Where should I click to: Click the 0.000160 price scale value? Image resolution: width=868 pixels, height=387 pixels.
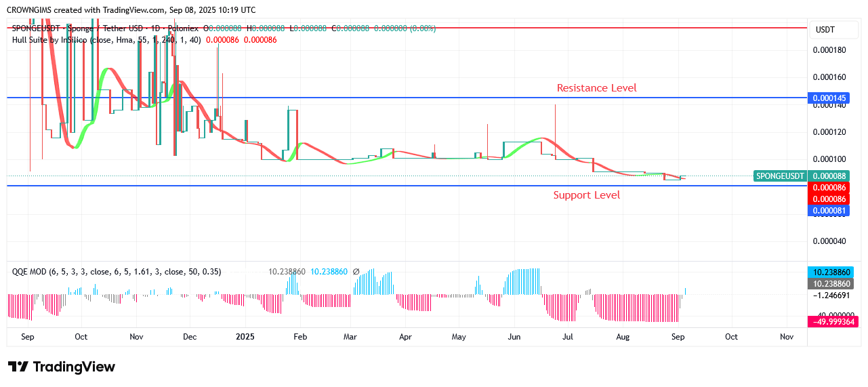(x=829, y=77)
